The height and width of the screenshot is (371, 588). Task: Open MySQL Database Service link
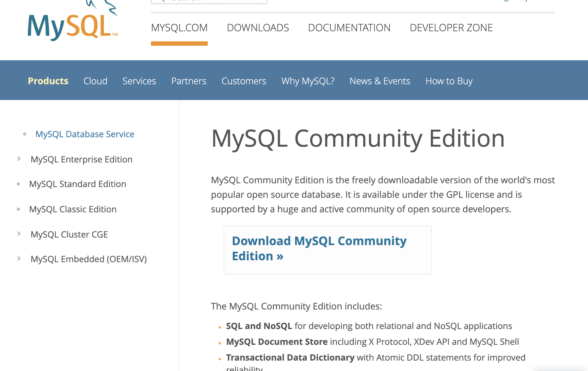pos(85,134)
